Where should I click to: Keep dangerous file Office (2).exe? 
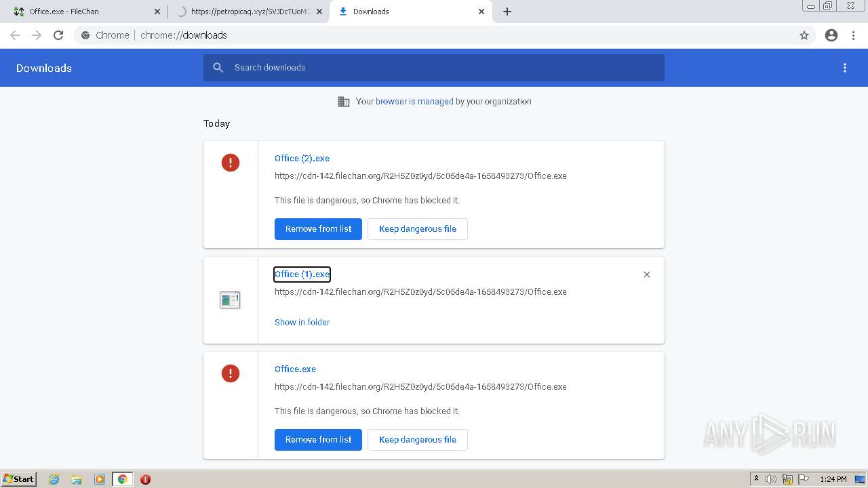417,229
